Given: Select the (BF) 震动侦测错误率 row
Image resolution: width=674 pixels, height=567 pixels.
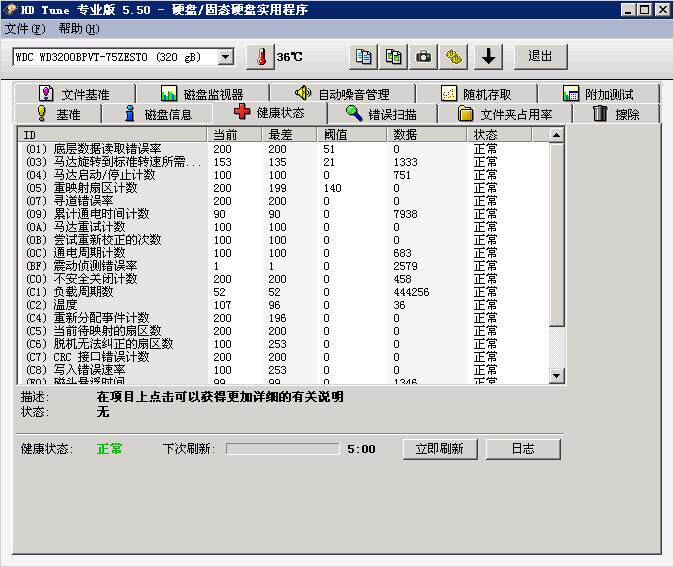Looking at the screenshot, I should pyautogui.click(x=285, y=266).
